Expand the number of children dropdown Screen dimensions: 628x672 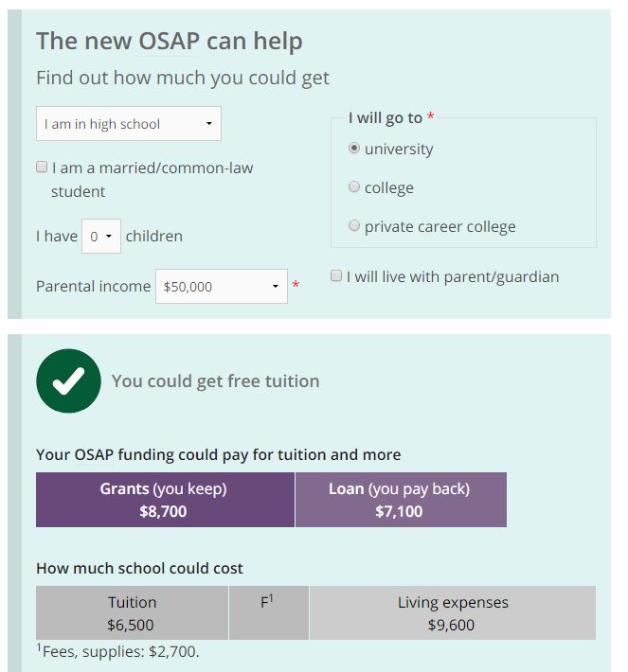tap(101, 236)
